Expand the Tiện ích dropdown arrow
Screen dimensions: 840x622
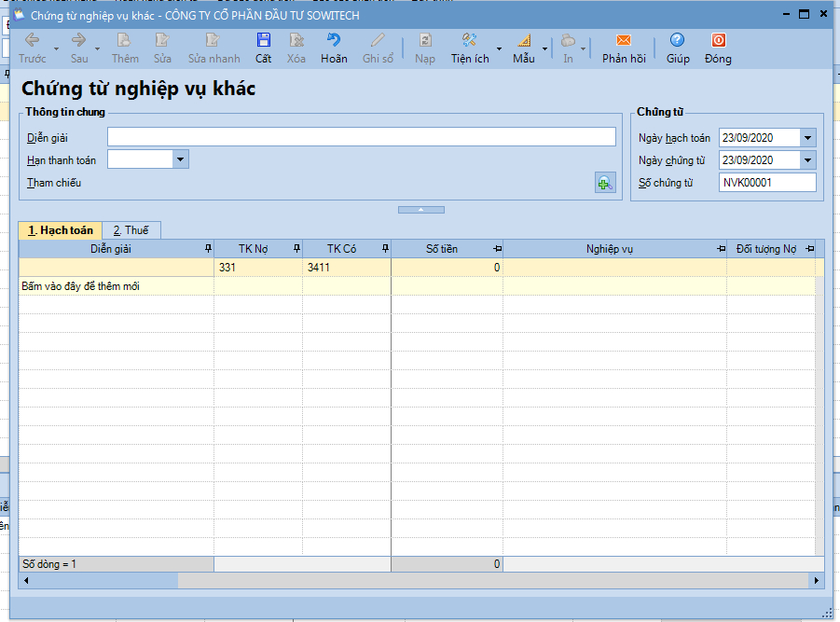[500, 49]
